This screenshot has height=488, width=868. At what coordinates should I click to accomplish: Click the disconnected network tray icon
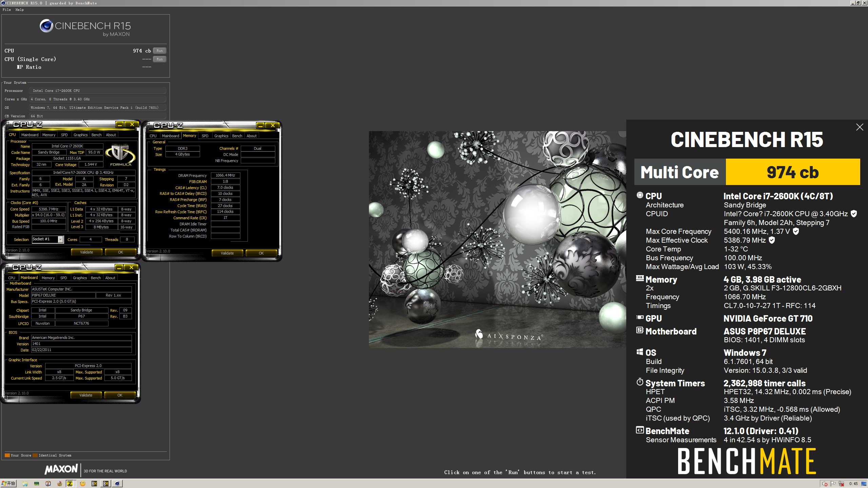coord(841,484)
